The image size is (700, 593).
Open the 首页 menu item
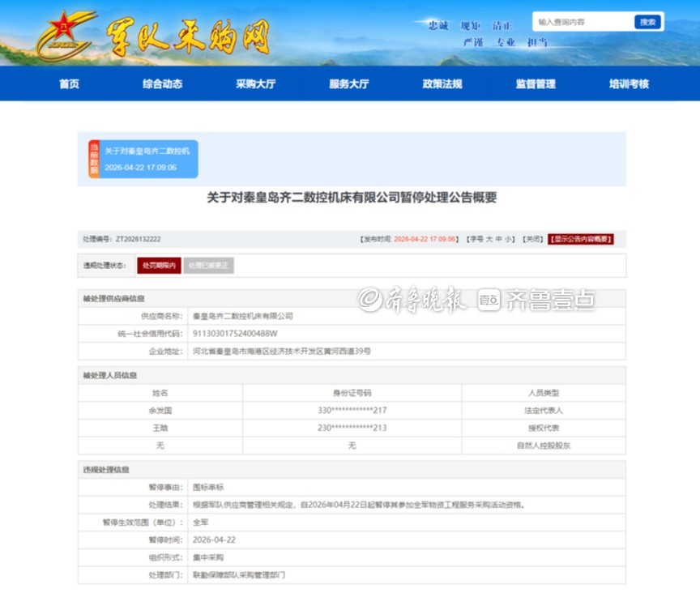click(x=70, y=84)
